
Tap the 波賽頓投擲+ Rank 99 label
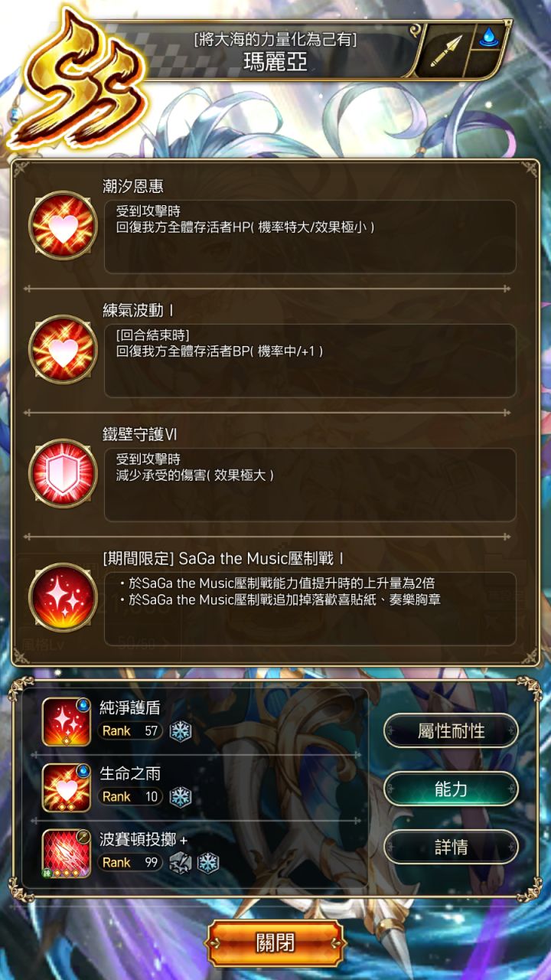click(131, 863)
